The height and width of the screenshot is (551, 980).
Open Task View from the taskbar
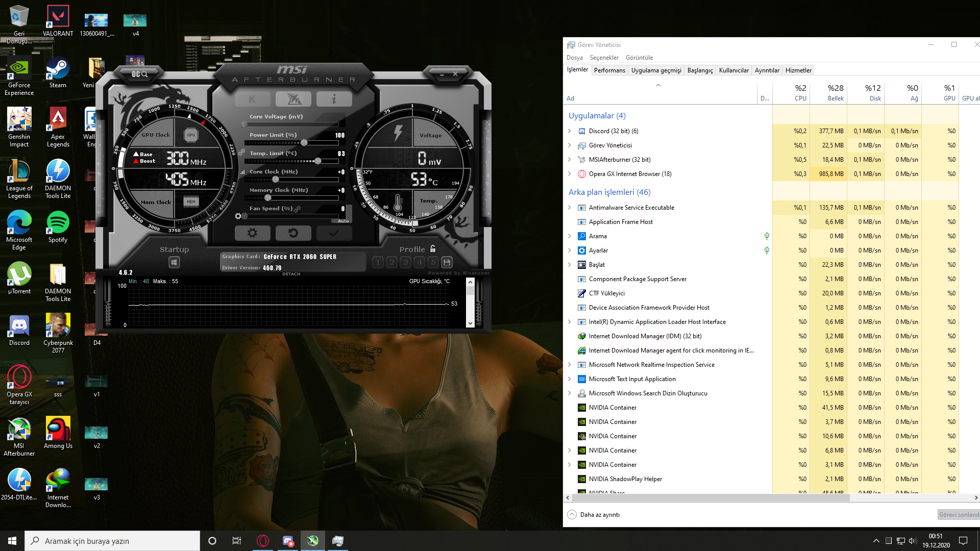[236, 541]
